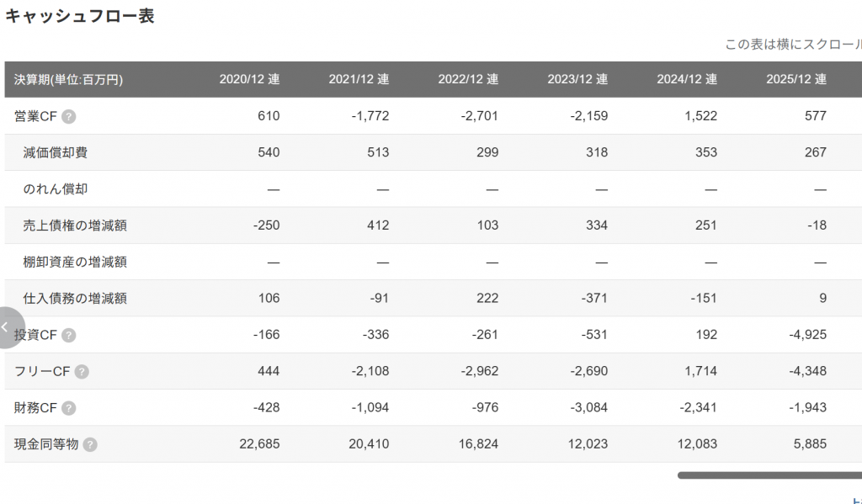Show the help info for 財務CF
Image resolution: width=862 pixels, height=504 pixels.
click(69, 408)
